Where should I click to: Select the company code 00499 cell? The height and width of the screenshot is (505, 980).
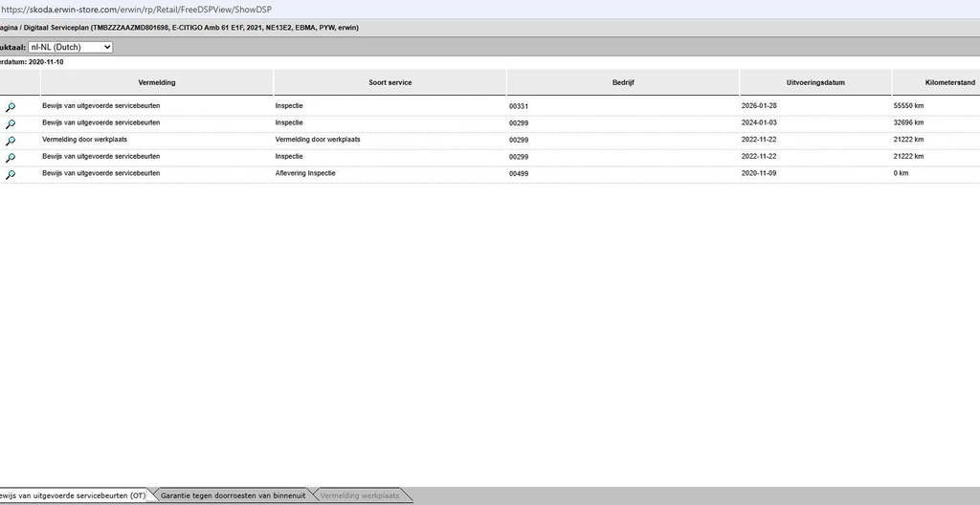519,173
